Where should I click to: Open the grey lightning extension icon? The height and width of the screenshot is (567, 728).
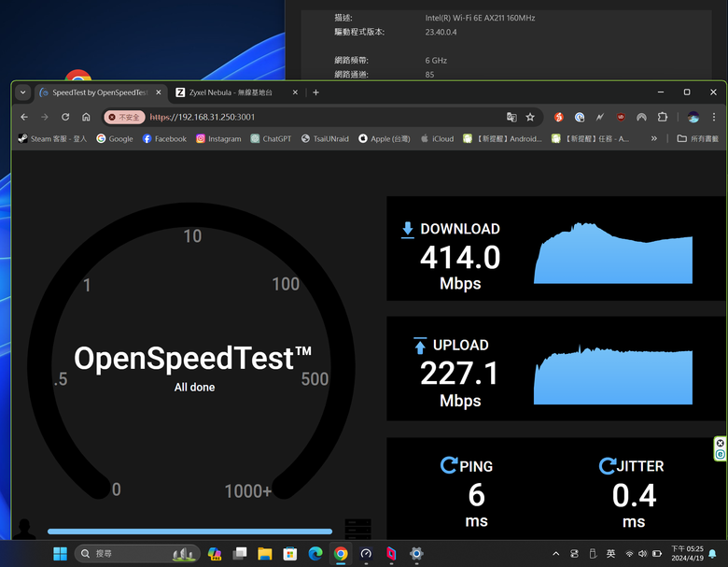coord(600,117)
